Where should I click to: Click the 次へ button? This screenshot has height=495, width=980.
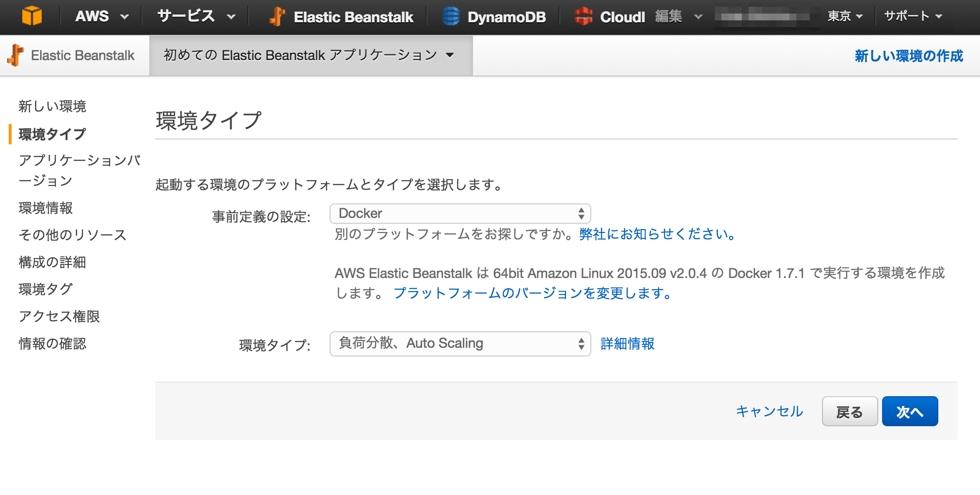click(910, 411)
